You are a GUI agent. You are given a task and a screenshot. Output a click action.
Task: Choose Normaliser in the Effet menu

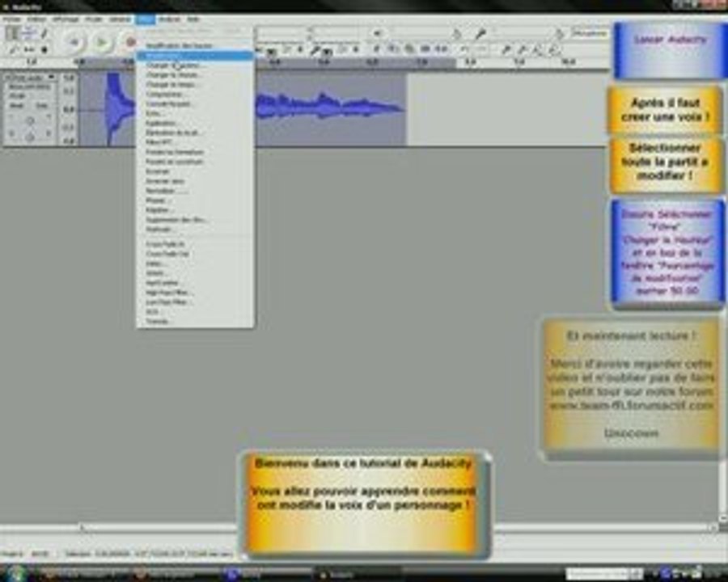[195, 191]
